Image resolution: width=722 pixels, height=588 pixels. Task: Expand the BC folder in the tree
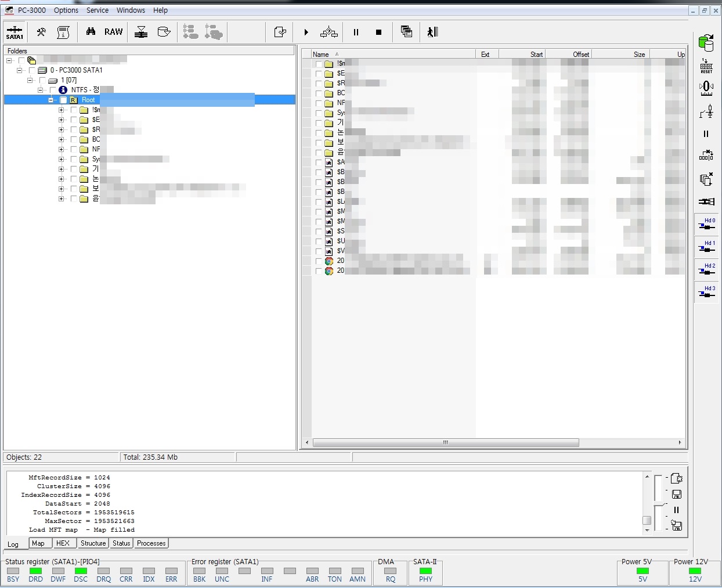tap(61, 139)
